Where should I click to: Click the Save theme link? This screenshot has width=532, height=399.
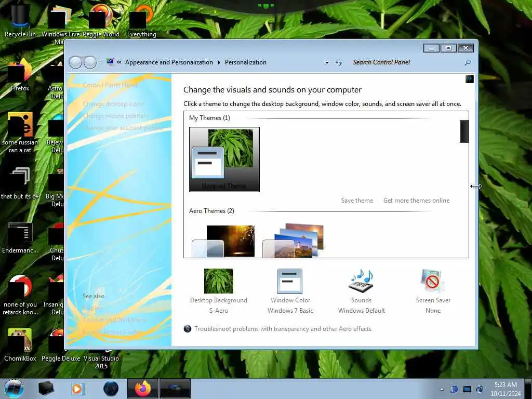[x=357, y=201]
